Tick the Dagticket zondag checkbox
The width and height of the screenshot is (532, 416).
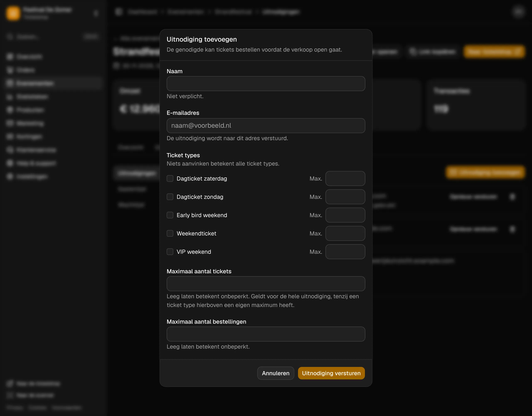[x=170, y=197]
